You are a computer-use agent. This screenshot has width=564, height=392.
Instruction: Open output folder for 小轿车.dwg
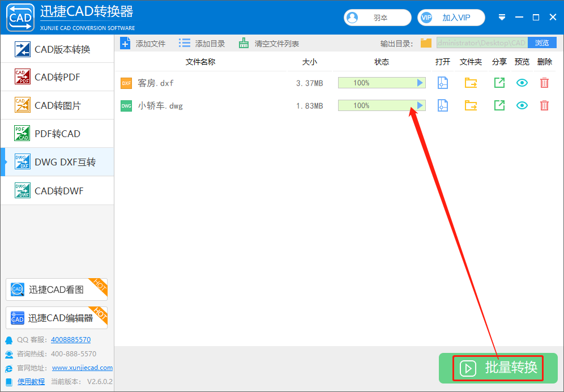[471, 105]
